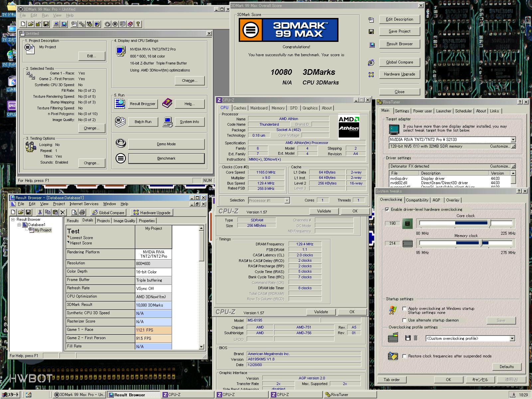Viewport: 532px width, 399px height.
Task: Click the Delete X icon in Result Browser toolbar
Action: point(63,212)
